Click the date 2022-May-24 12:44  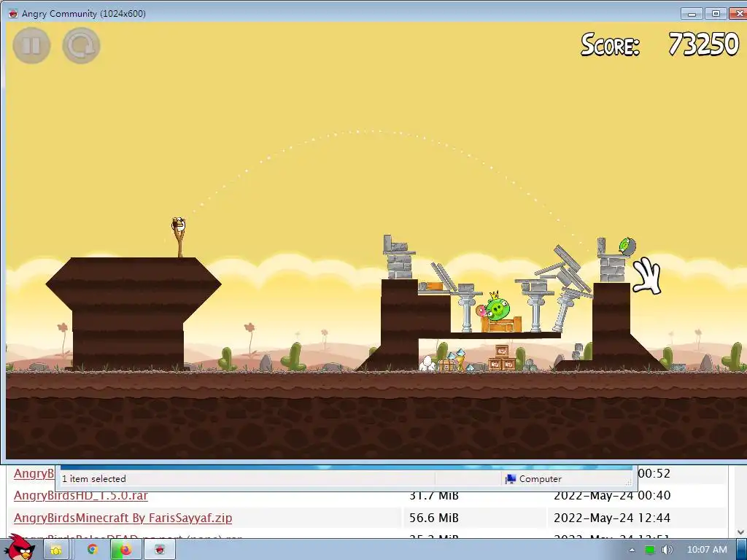612,518
